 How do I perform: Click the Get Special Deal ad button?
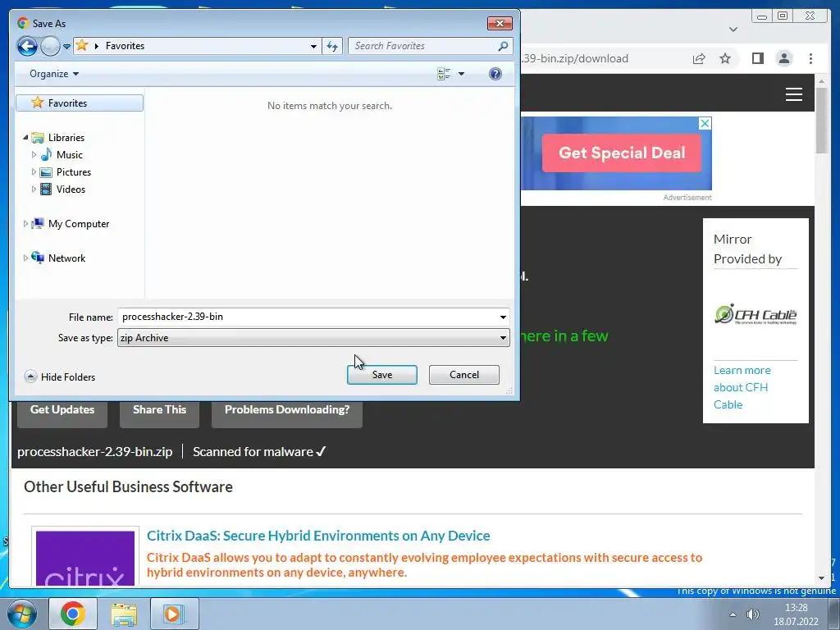pos(622,153)
